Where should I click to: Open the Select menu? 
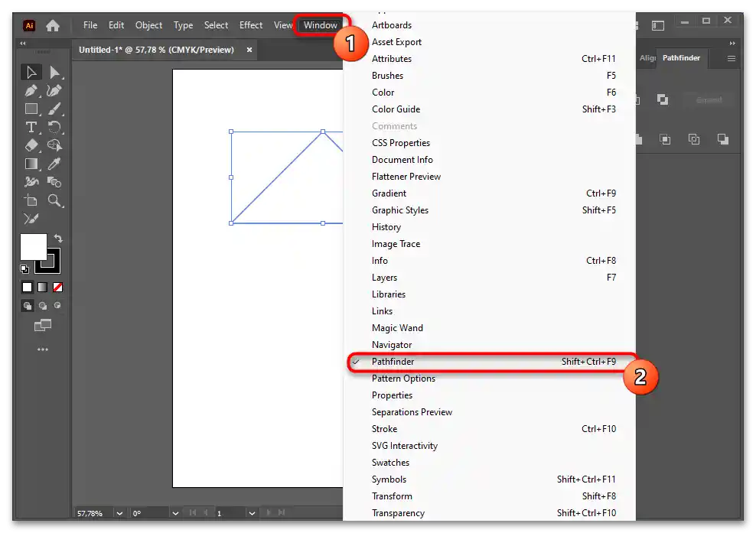point(216,25)
